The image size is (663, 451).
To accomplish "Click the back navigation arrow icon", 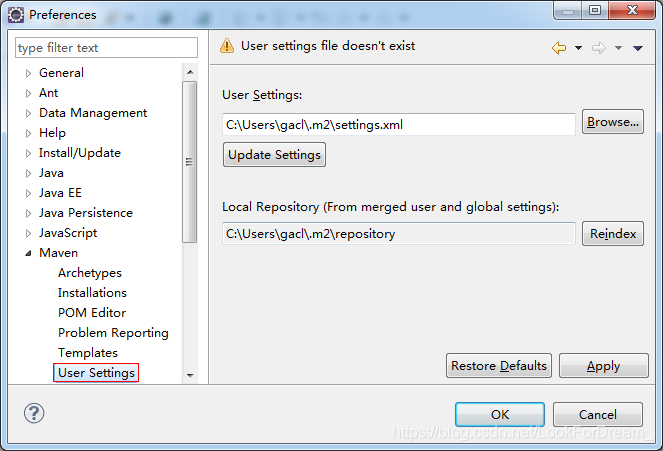I will [x=559, y=48].
